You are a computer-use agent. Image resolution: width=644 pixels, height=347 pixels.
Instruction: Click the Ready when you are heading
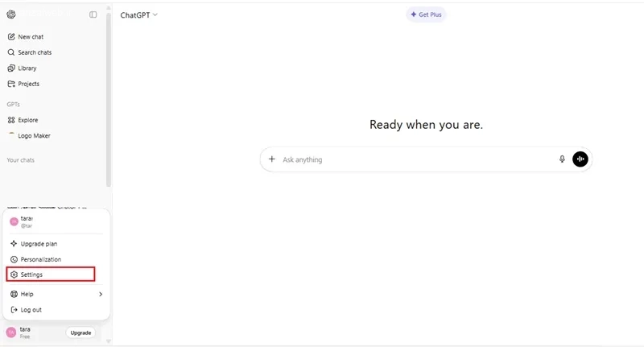coord(426,125)
